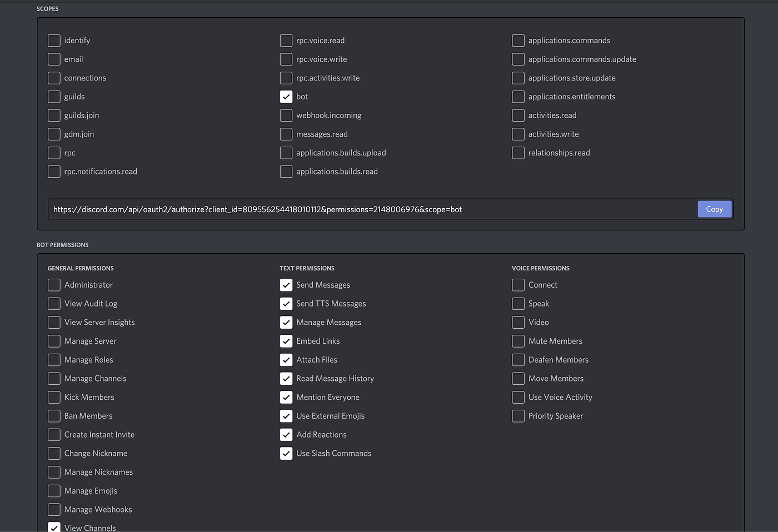This screenshot has height=532, width=778.
Task: Enable the guilds.join scope
Action: point(54,115)
